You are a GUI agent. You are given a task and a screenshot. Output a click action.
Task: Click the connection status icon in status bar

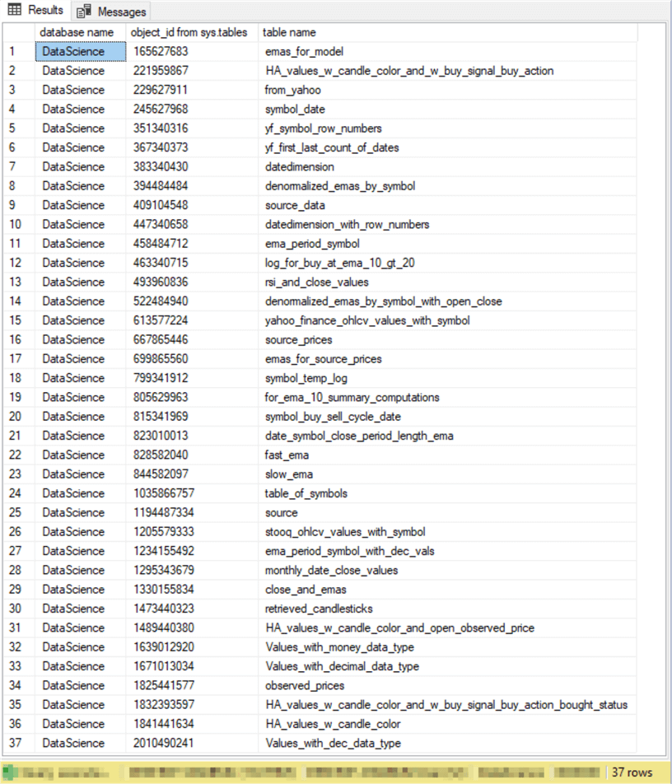[x=7, y=774]
